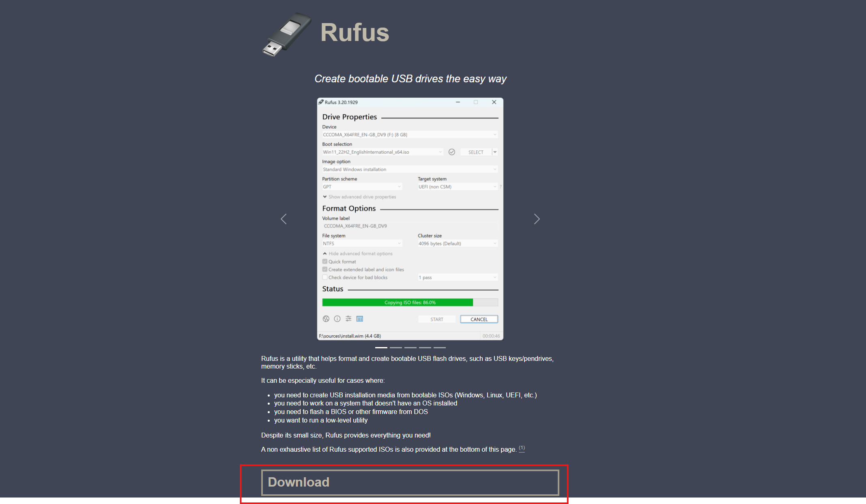
Task: Toggle Create extended label and icon files
Action: pyautogui.click(x=325, y=269)
